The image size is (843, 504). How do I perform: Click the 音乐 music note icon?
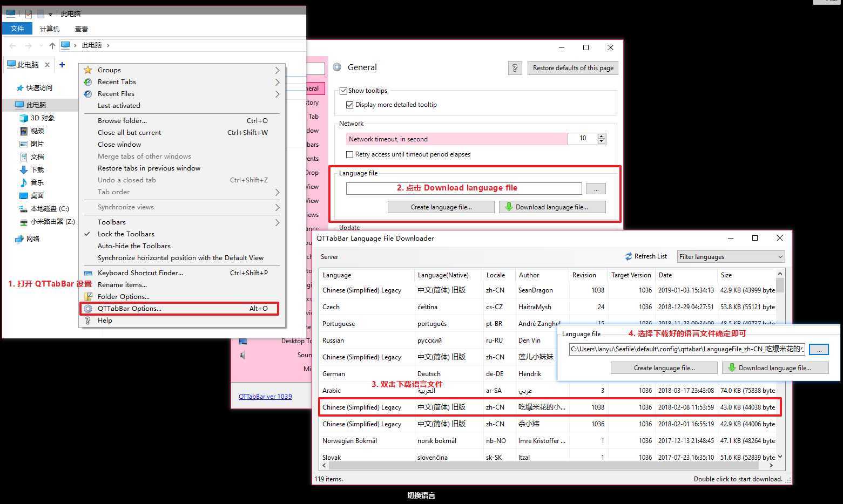coord(24,183)
